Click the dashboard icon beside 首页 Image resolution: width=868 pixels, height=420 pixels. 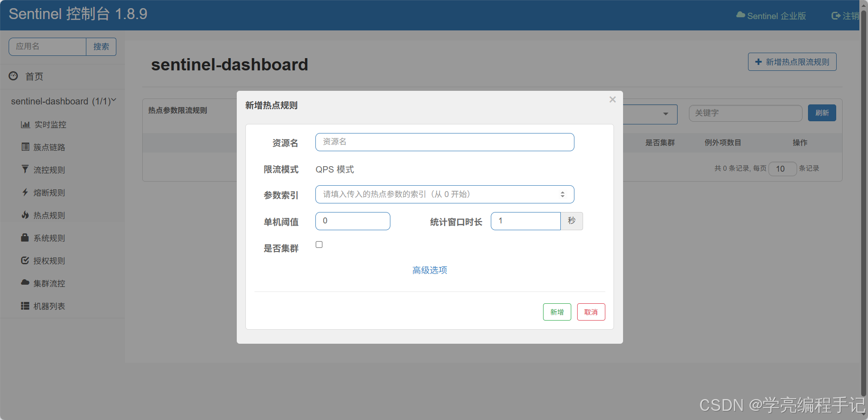14,76
